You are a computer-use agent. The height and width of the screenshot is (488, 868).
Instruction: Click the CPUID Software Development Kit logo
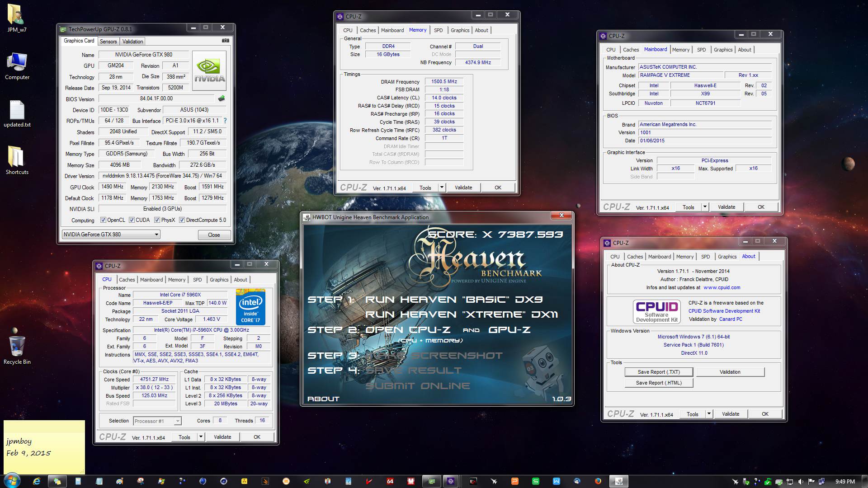pos(656,311)
